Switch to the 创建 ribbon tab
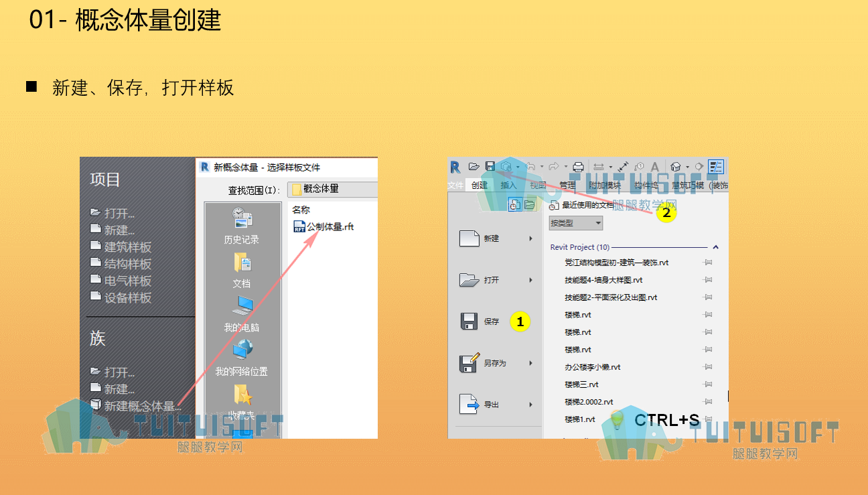Screen dimensions: 868x495 coord(480,186)
